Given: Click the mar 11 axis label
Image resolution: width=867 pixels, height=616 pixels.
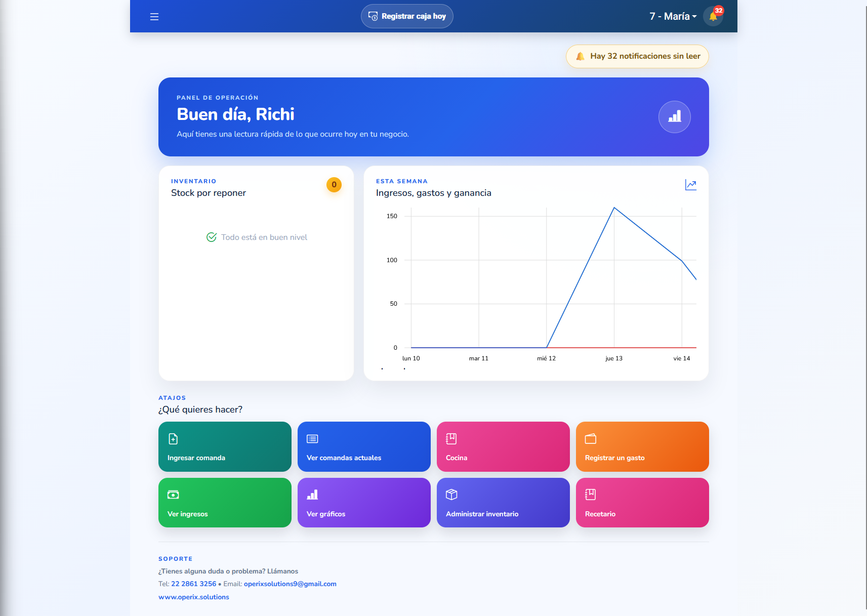Looking at the screenshot, I should [479, 358].
